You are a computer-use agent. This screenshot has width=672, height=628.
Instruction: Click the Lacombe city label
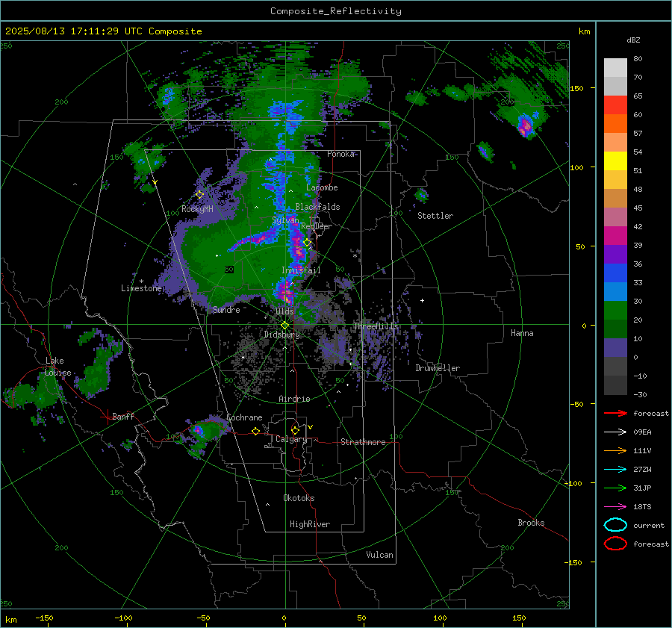tap(322, 187)
